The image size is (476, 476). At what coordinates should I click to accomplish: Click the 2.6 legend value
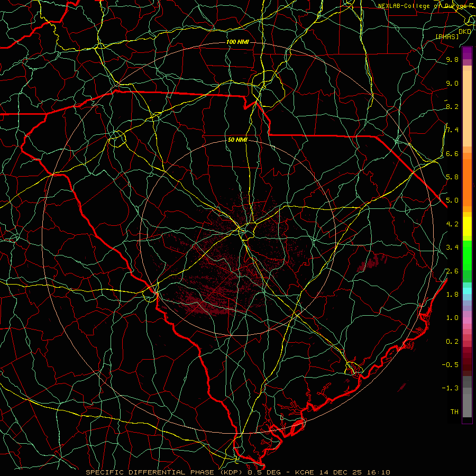[452, 271]
